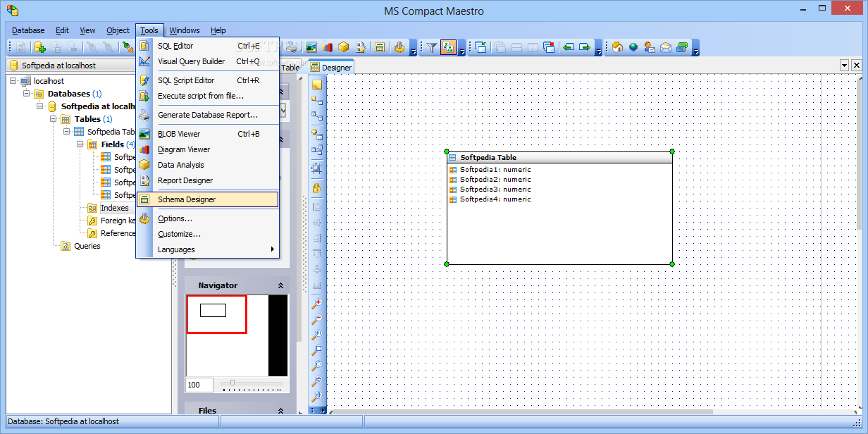Image resolution: width=868 pixels, height=434 pixels.
Task: Click the globe website icon
Action: click(x=633, y=47)
